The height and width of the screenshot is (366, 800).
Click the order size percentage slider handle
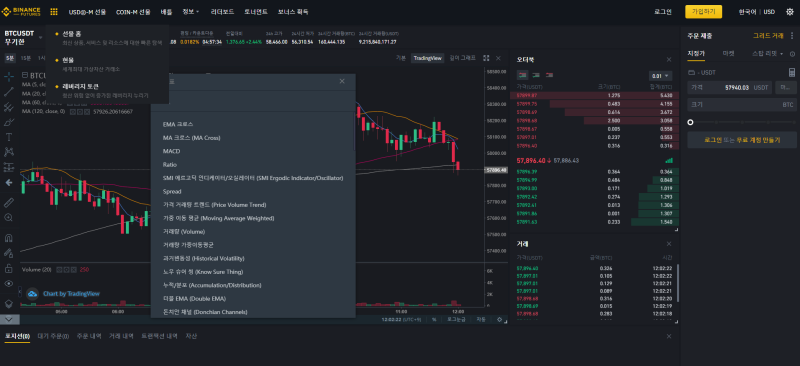[x=690, y=122]
